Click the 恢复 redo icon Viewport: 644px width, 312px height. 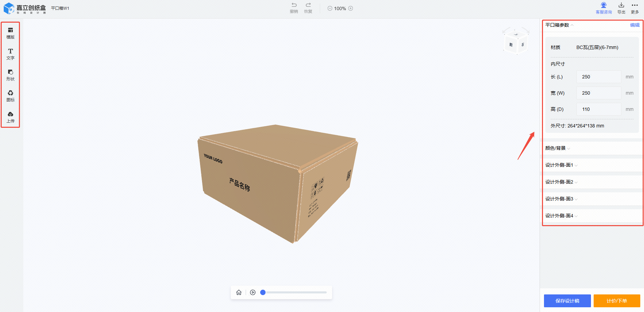pyautogui.click(x=308, y=5)
